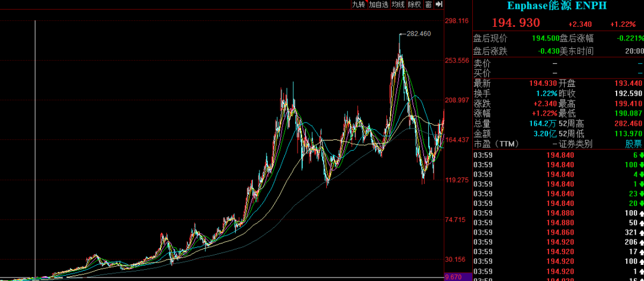Open the 除权 adjustment option
Viewport: 644px width, 281px height.
click(414, 5)
